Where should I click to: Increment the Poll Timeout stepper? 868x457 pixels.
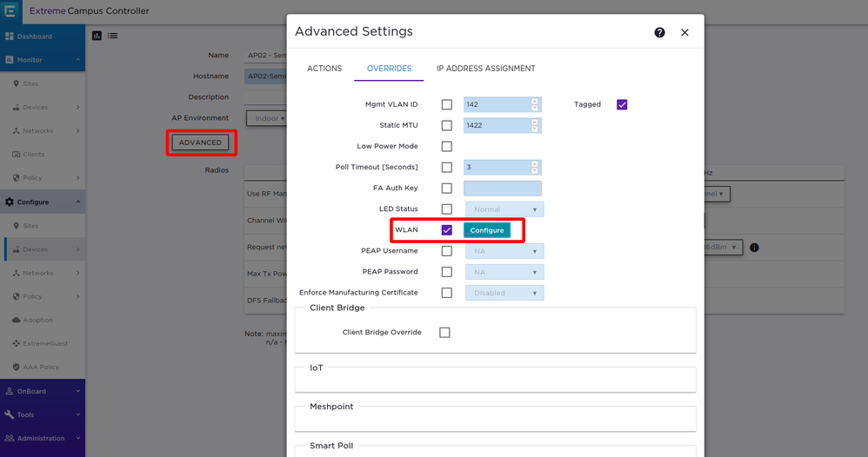[535, 163]
